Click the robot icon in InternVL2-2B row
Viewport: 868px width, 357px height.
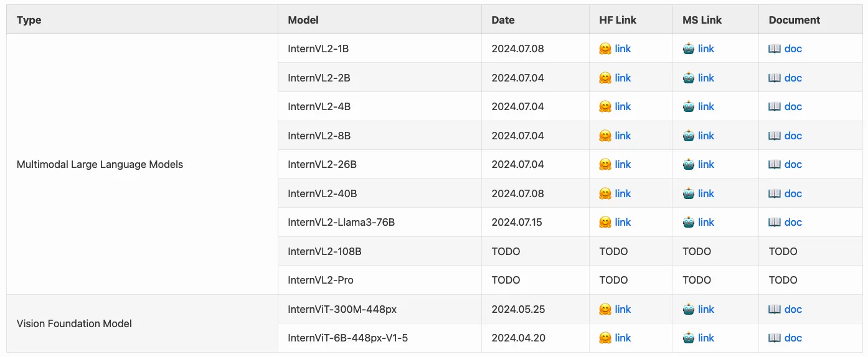click(x=689, y=78)
